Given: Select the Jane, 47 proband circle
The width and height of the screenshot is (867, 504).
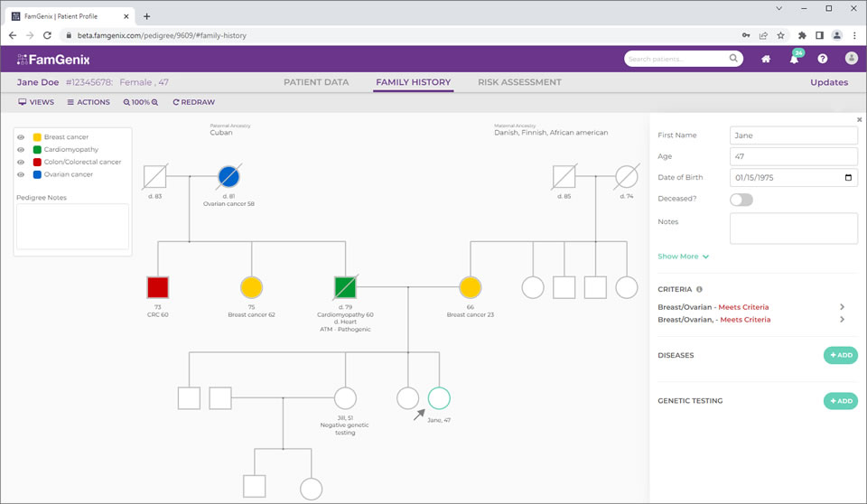Looking at the screenshot, I should pyautogui.click(x=439, y=398).
